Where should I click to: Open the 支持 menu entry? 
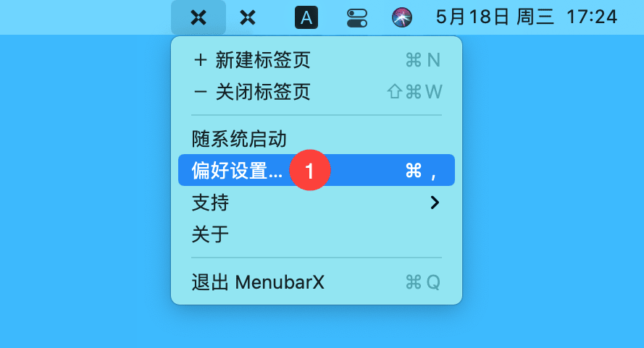pyautogui.click(x=317, y=203)
